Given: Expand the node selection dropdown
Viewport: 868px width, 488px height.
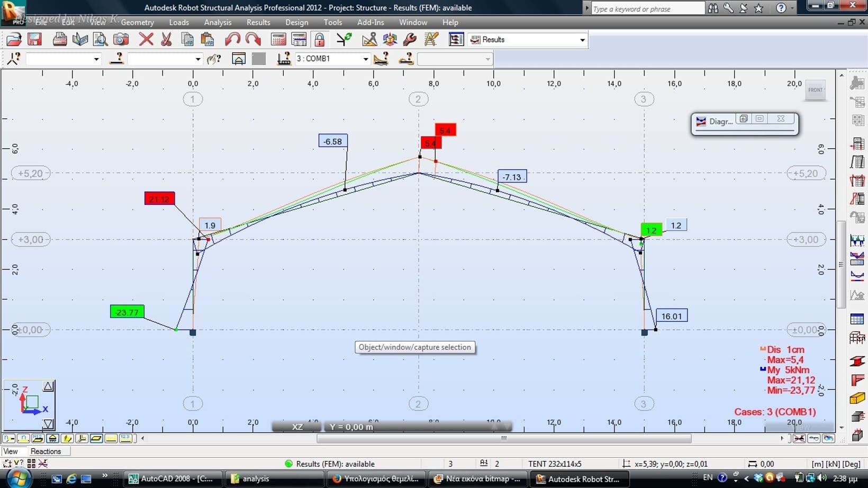Looking at the screenshot, I should [96, 59].
